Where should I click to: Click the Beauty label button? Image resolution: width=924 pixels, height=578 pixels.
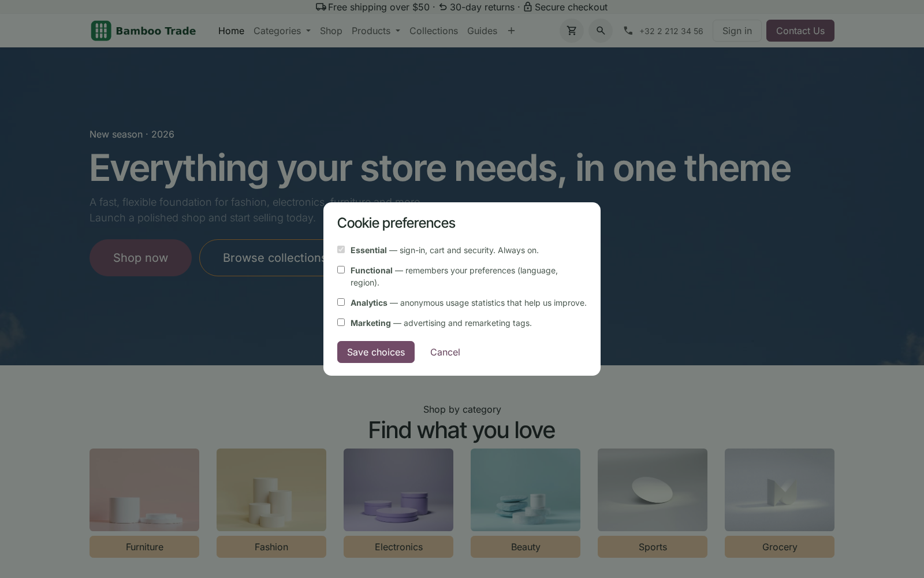(526, 547)
